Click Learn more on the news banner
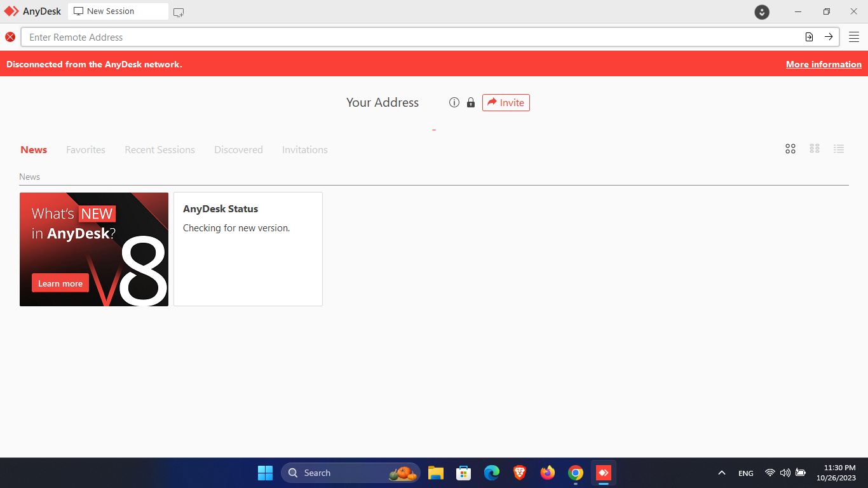This screenshot has height=488, width=868. click(60, 283)
